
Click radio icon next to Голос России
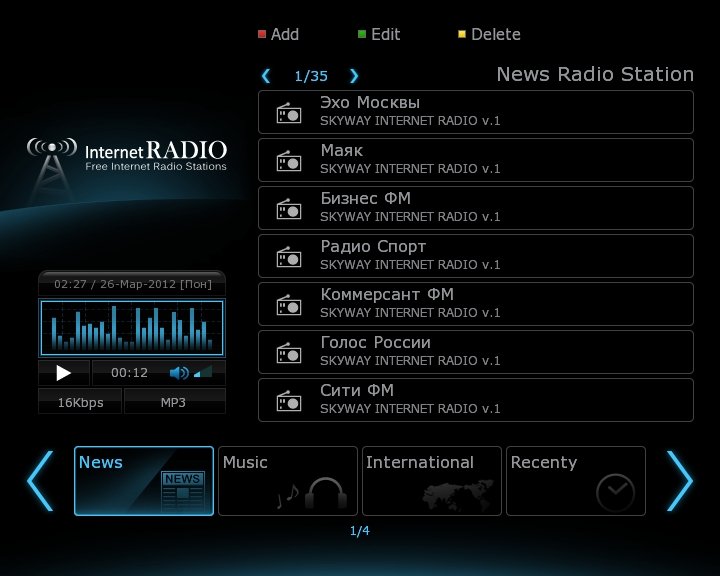(x=289, y=353)
